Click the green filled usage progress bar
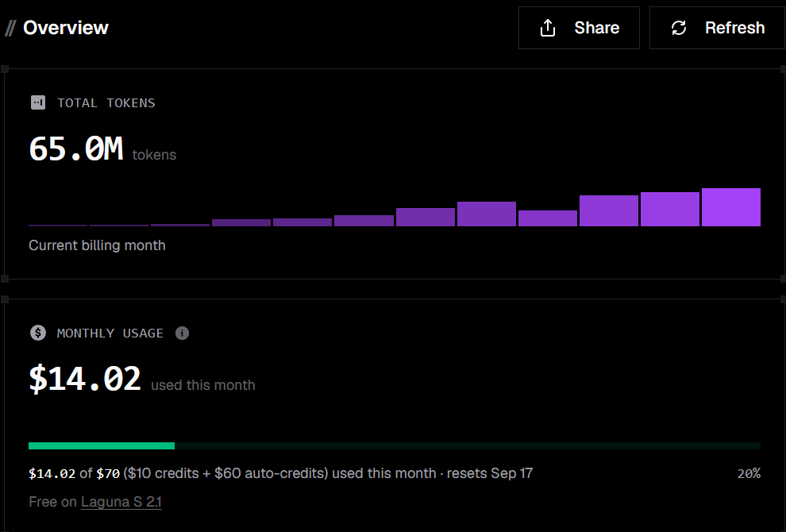 click(x=102, y=445)
